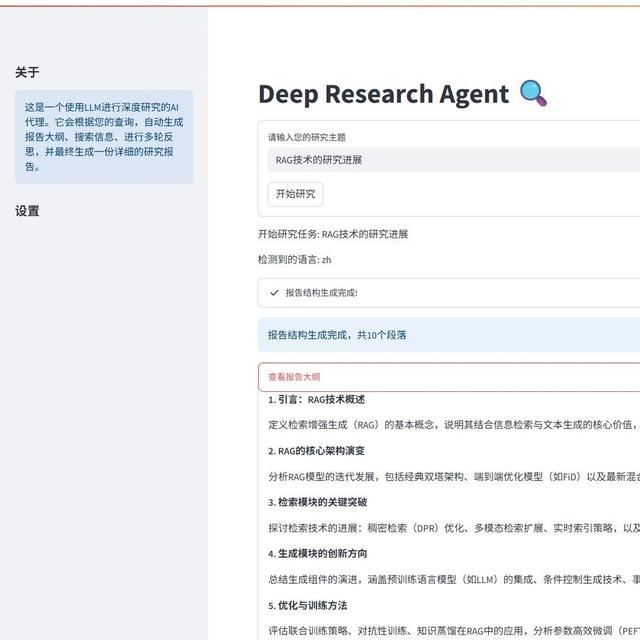This screenshot has width=640, height=640.
Task: Click the blue banner 报告结构生成完成，共10个段落
Action: point(449,335)
